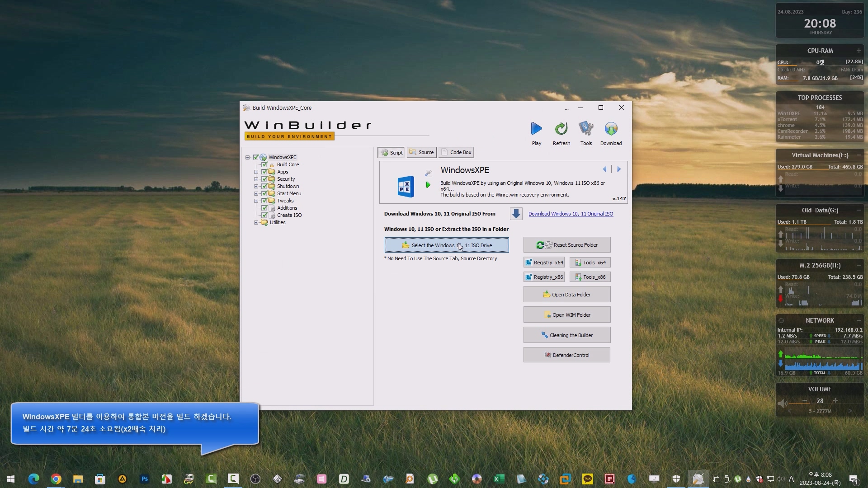This screenshot has height=488, width=868.
Task: Expand the Apps tree node
Action: 256,172
